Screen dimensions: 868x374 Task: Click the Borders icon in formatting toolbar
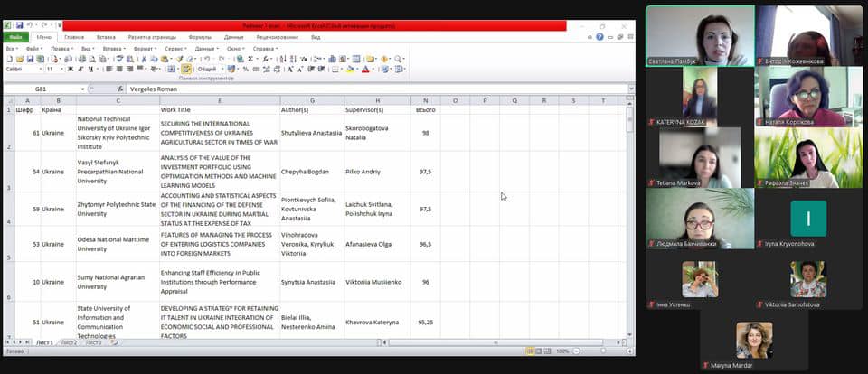tap(335, 70)
